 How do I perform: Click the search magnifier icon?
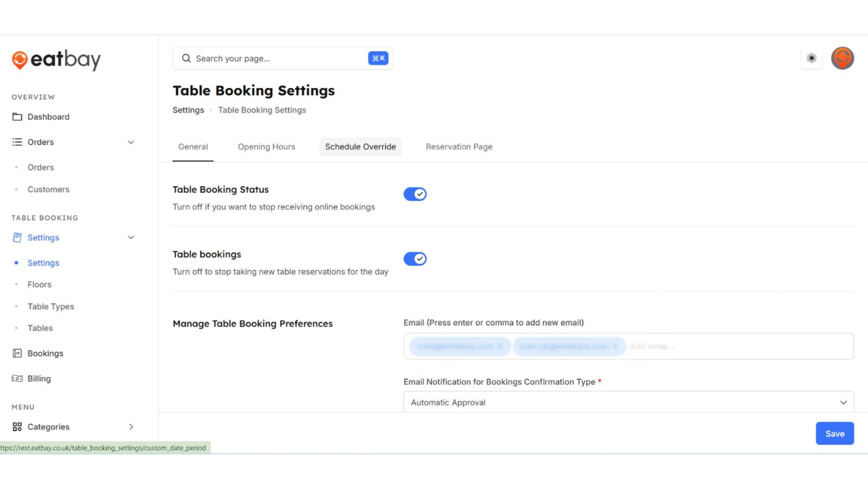(186, 58)
